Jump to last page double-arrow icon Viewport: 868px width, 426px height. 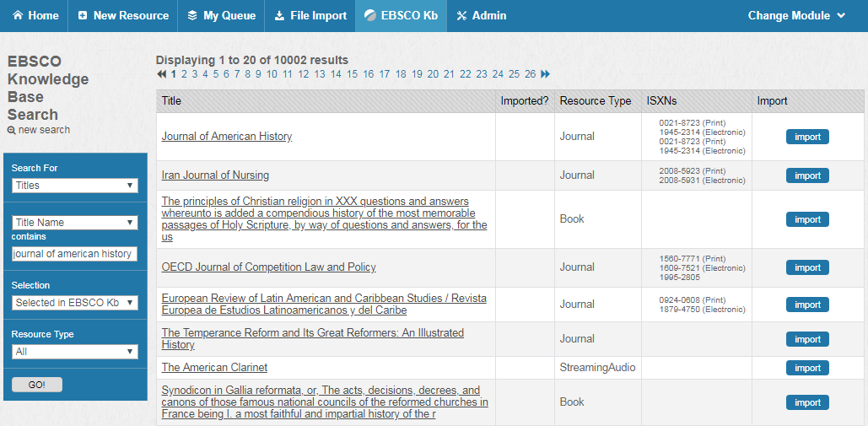tap(545, 74)
